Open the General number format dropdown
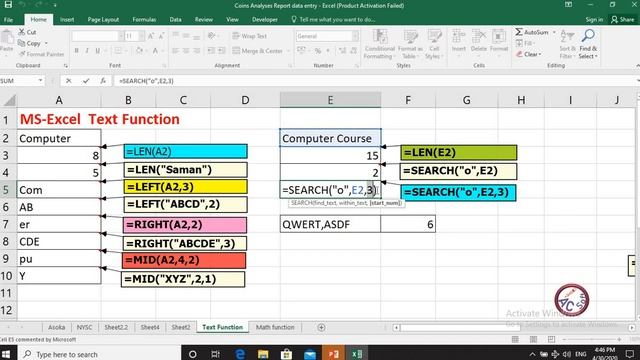Screen dimensions: 640x360 [x=355, y=36]
